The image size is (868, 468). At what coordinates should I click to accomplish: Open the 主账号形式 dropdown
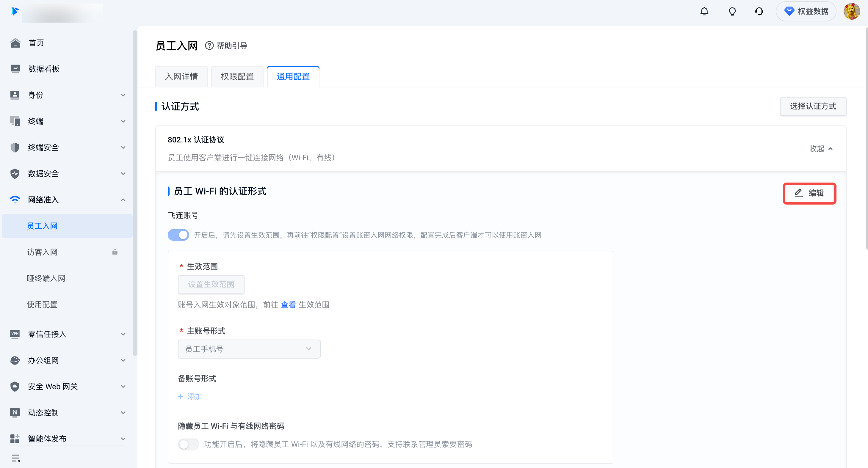coord(249,349)
